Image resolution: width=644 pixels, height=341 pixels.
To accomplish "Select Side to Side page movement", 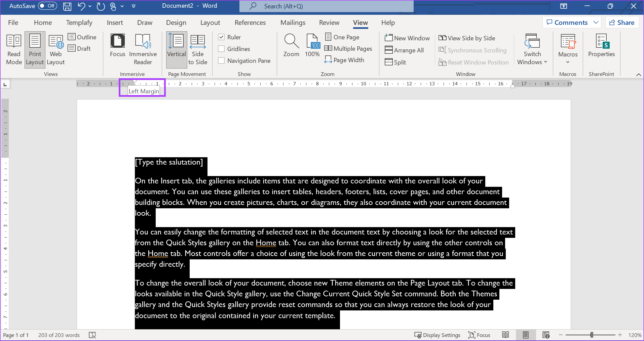I will tap(198, 50).
